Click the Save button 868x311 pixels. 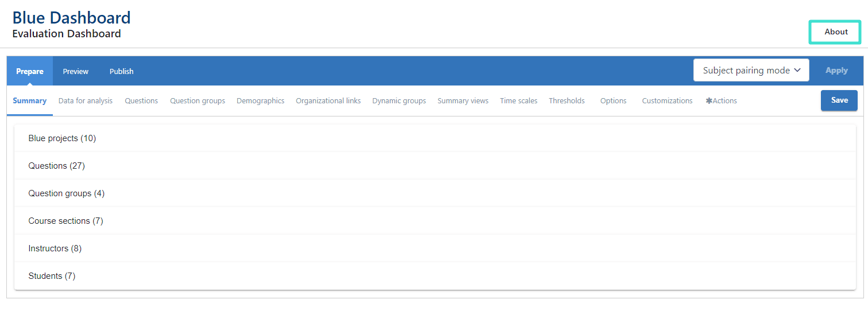coord(839,100)
